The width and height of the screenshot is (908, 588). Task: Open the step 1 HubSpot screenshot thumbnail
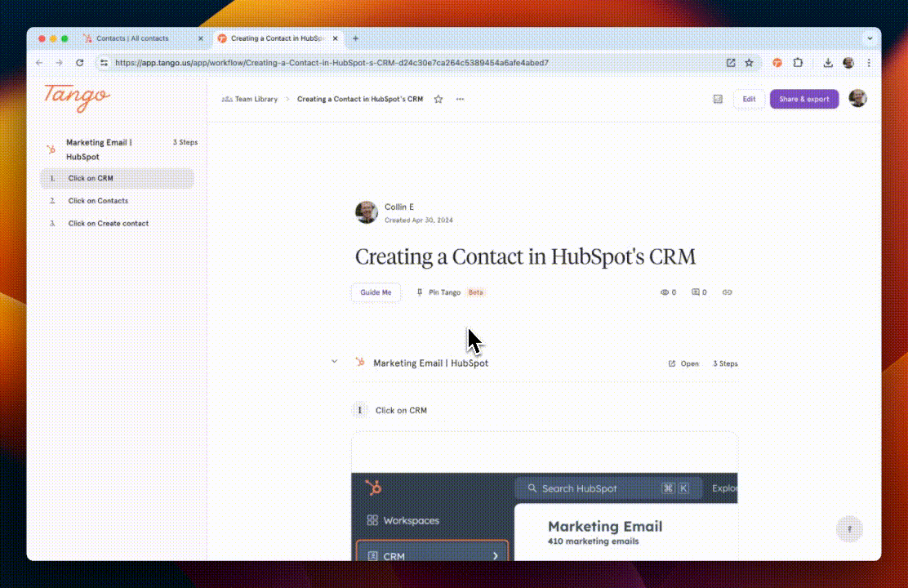[545, 496]
